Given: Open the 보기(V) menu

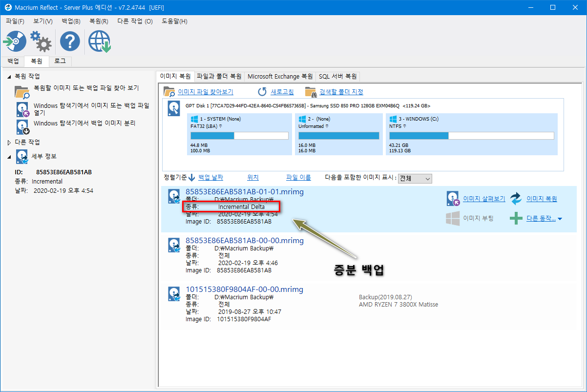Looking at the screenshot, I should coord(43,21).
